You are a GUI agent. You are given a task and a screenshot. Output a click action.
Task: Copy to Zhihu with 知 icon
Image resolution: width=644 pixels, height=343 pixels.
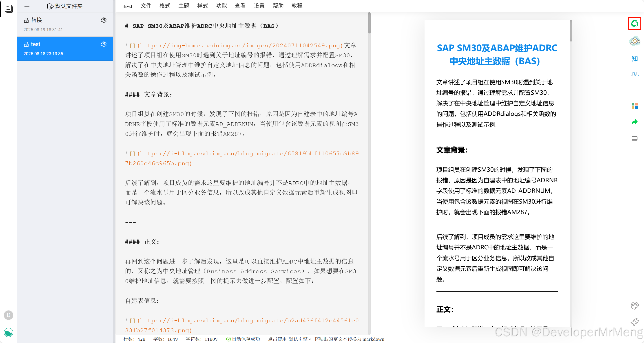point(634,59)
